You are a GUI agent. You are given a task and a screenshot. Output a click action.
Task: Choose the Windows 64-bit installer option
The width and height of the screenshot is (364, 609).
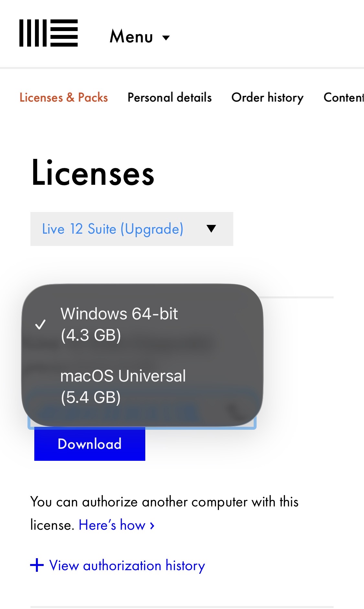119,324
